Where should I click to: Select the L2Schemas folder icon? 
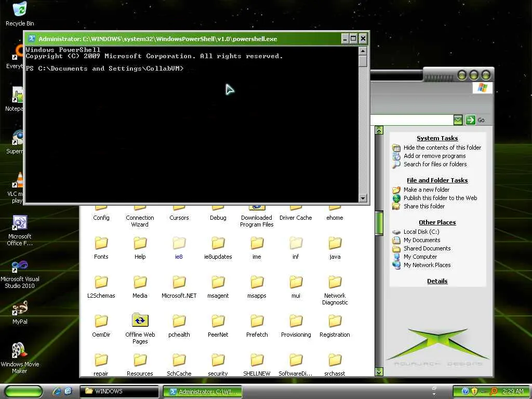[x=101, y=282]
